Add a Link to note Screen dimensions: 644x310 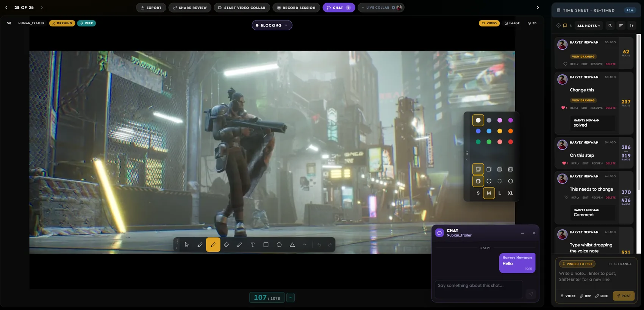click(602, 296)
